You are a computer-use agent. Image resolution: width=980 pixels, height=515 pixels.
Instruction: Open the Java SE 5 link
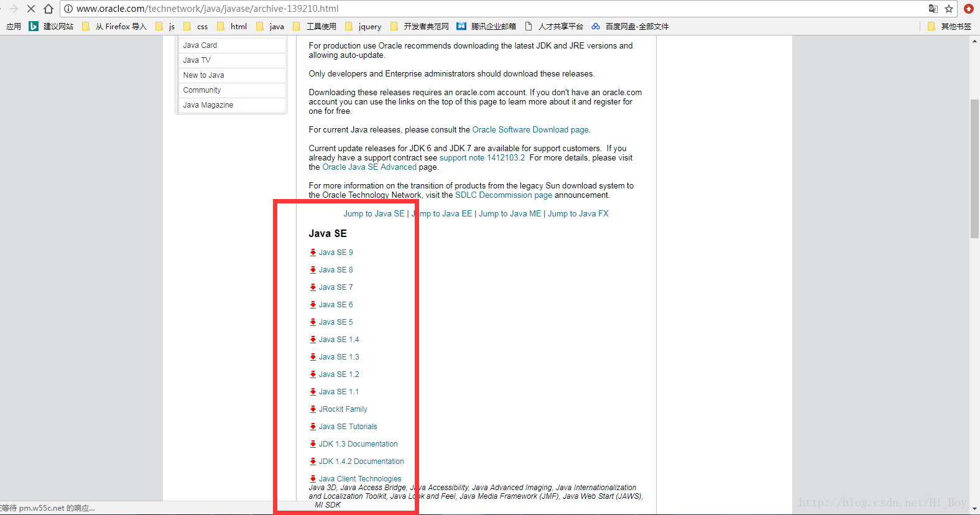[x=336, y=322]
